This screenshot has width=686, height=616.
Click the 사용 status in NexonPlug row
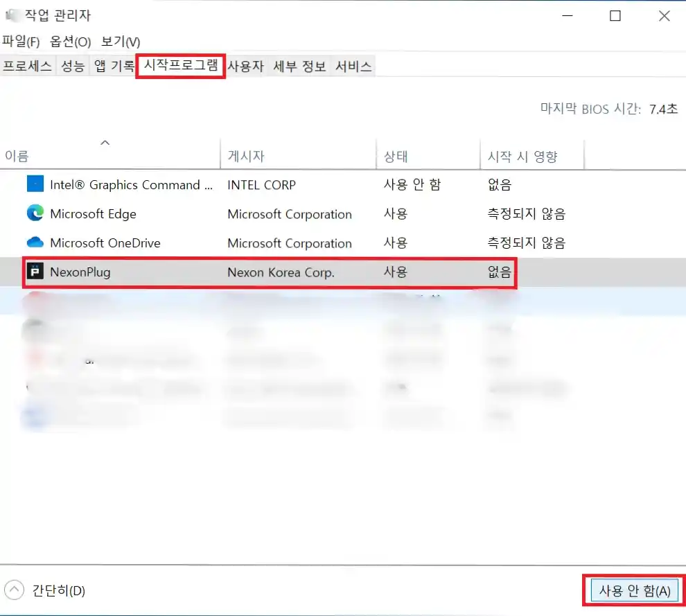click(396, 272)
